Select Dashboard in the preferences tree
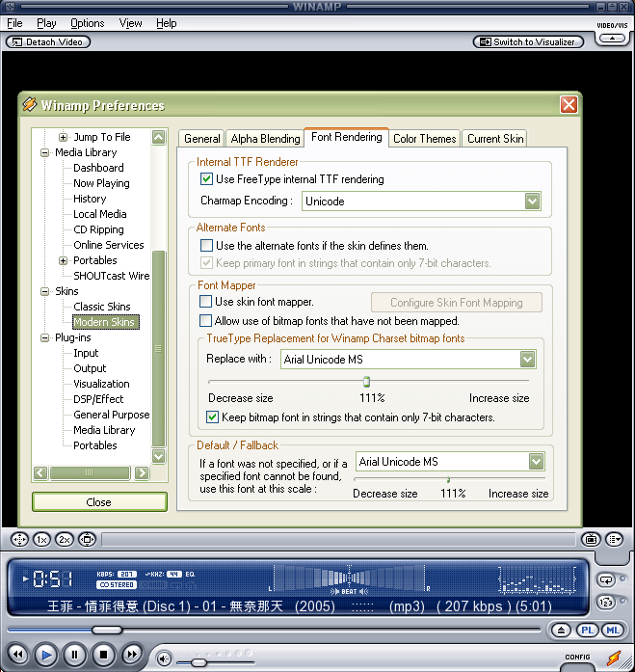635x672 pixels. click(x=98, y=168)
